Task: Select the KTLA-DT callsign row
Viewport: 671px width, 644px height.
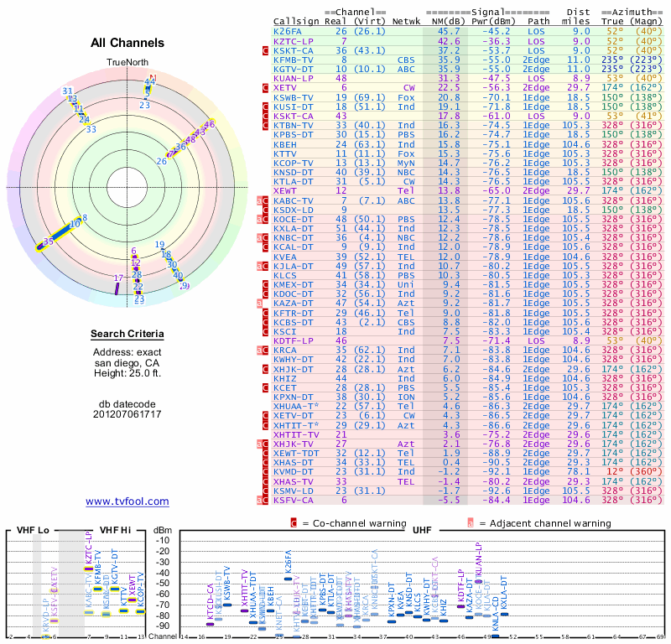Action: pos(468,181)
